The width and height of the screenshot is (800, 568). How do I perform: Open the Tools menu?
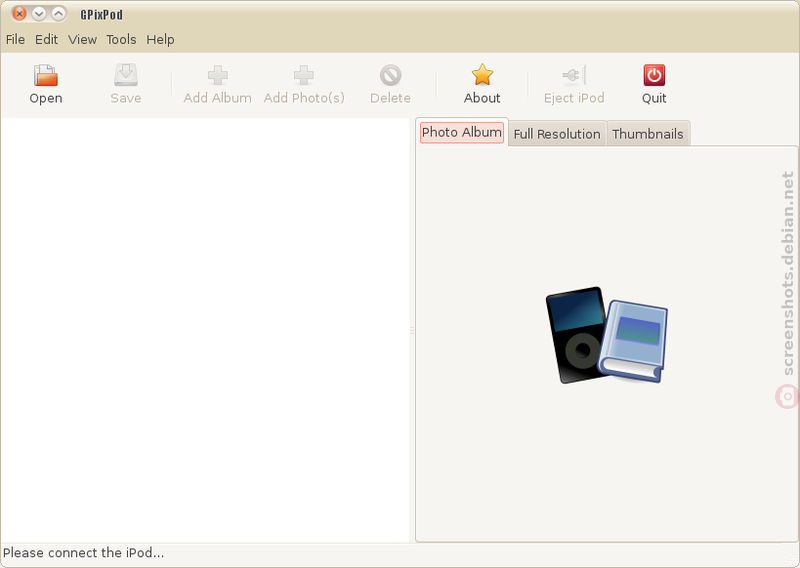(x=121, y=39)
